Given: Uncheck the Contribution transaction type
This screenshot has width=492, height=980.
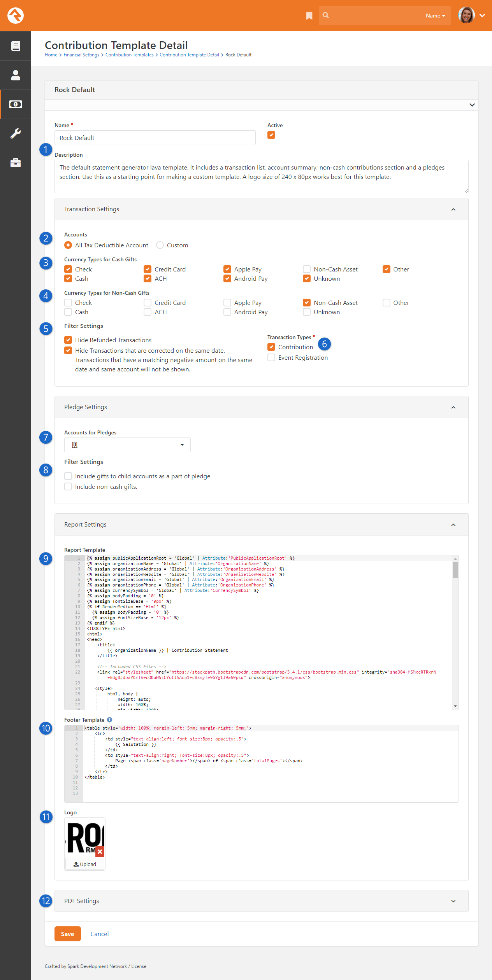Looking at the screenshot, I should [271, 347].
